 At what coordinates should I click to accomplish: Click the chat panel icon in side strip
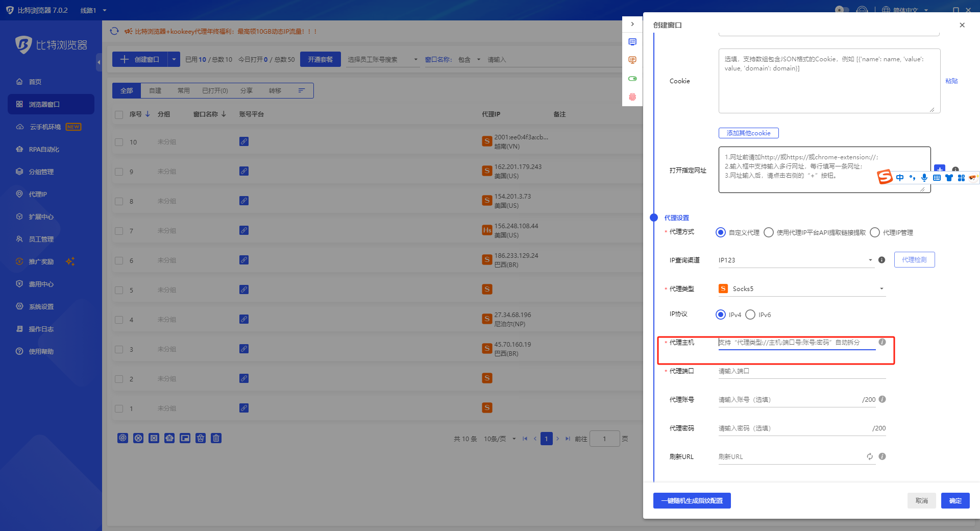[632, 42]
